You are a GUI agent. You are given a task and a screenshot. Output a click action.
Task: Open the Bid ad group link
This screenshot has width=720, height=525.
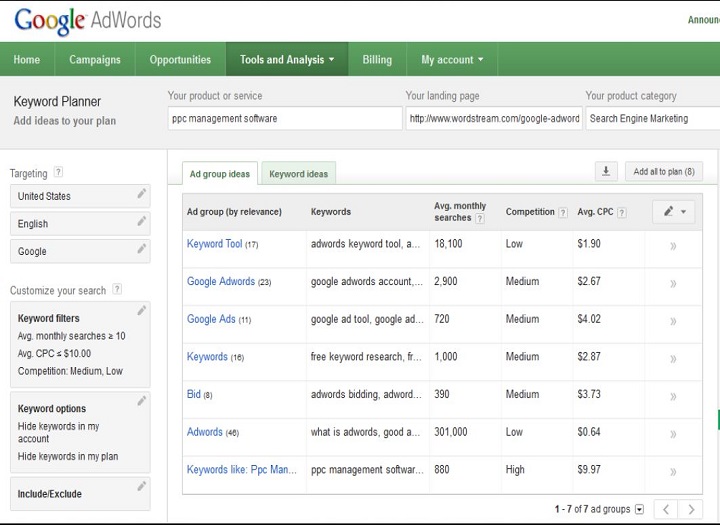pos(194,395)
